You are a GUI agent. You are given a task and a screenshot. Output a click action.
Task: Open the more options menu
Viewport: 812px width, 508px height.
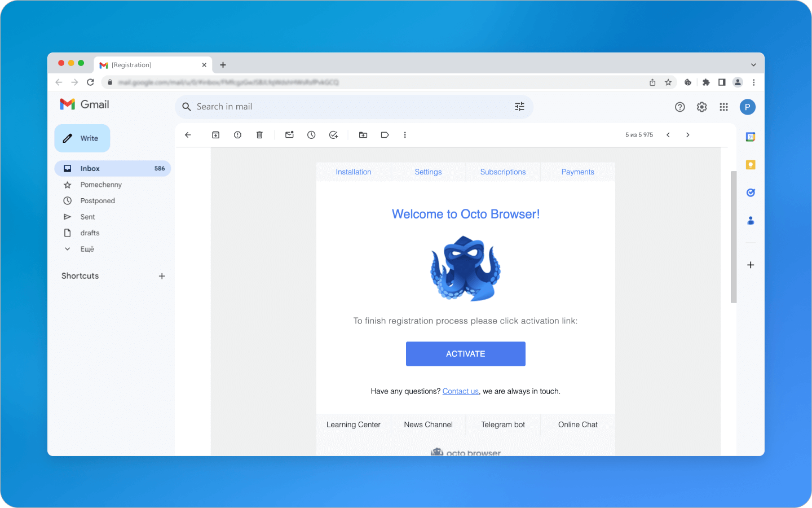pos(405,135)
